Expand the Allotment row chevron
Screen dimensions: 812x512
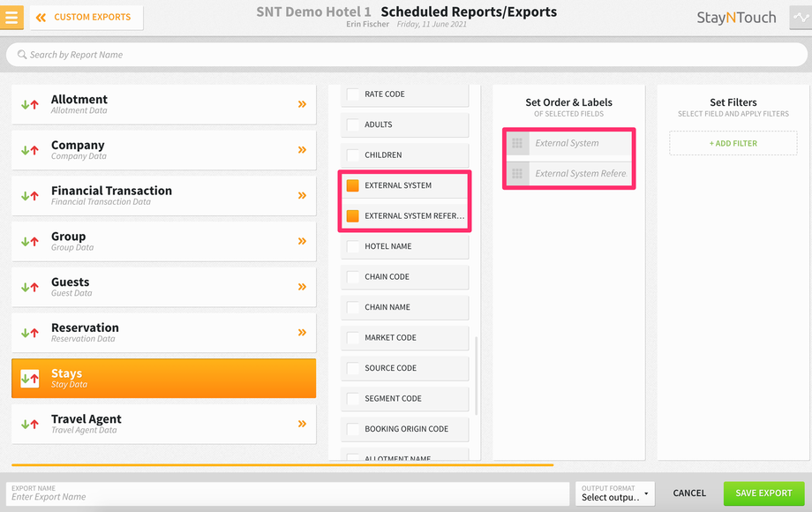click(303, 104)
